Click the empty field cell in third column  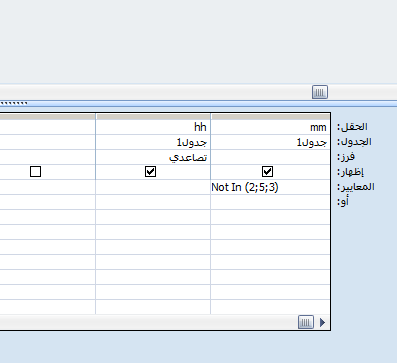[x=48, y=127]
